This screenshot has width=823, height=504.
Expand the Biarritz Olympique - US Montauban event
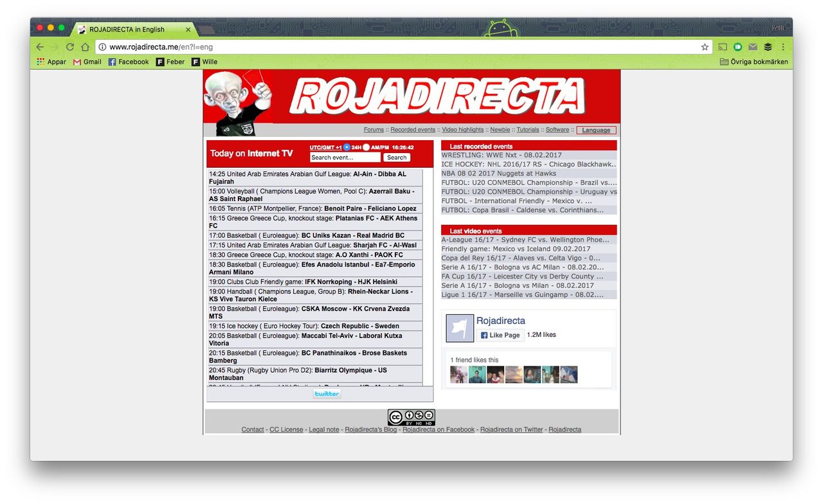click(315, 374)
